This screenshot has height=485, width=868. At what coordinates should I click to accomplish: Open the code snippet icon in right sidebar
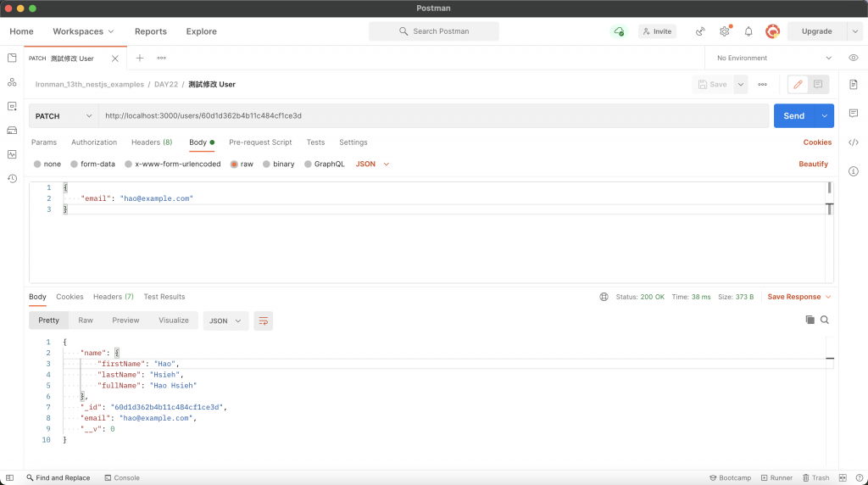(x=853, y=142)
